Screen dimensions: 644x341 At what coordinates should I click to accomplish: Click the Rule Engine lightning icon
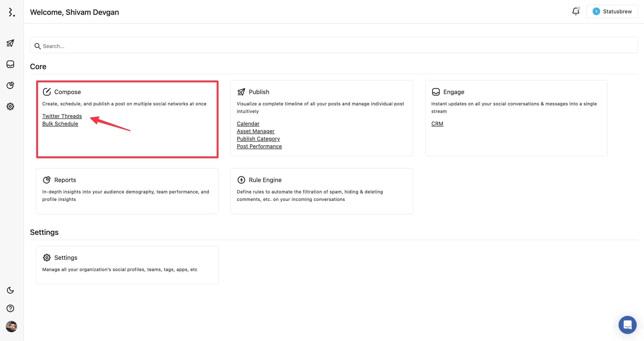coord(241,180)
